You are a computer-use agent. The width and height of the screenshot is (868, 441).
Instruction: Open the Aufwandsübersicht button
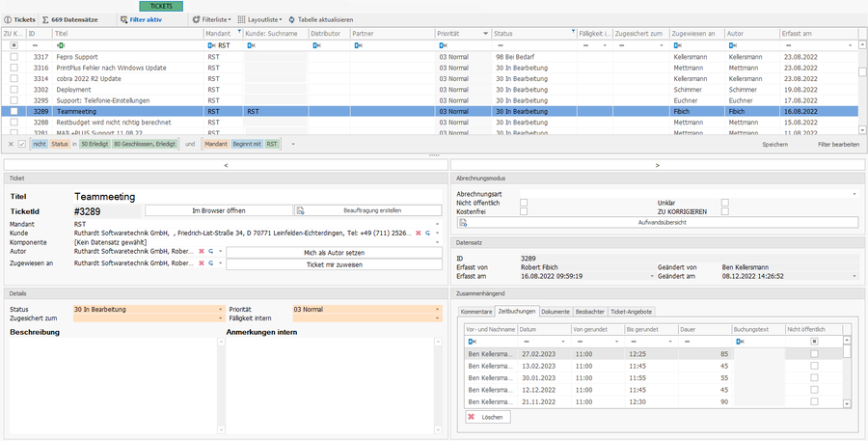658,222
